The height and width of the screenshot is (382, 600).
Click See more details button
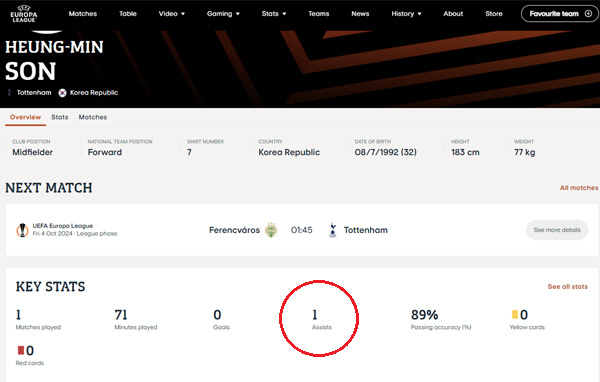click(557, 230)
